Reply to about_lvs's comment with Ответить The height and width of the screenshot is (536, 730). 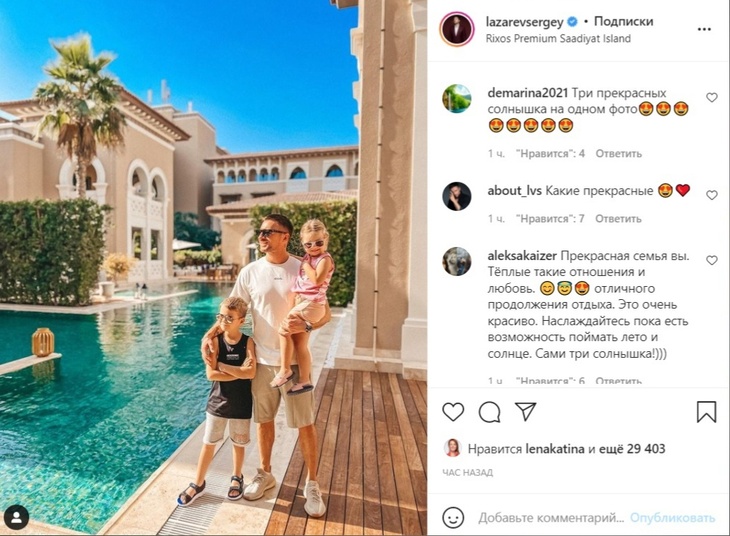click(x=618, y=219)
